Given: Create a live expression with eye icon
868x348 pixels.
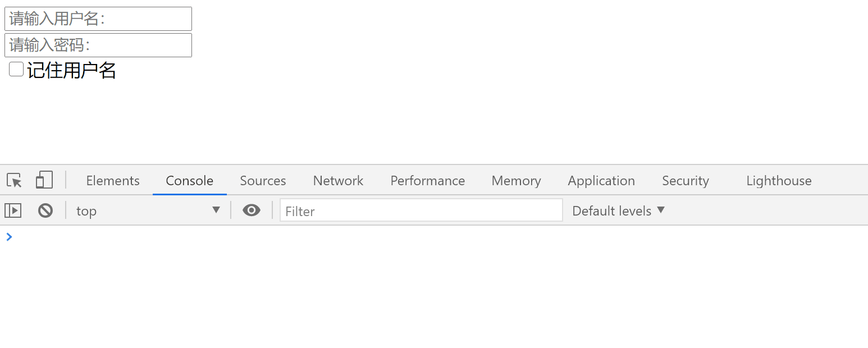Looking at the screenshot, I should (x=251, y=210).
